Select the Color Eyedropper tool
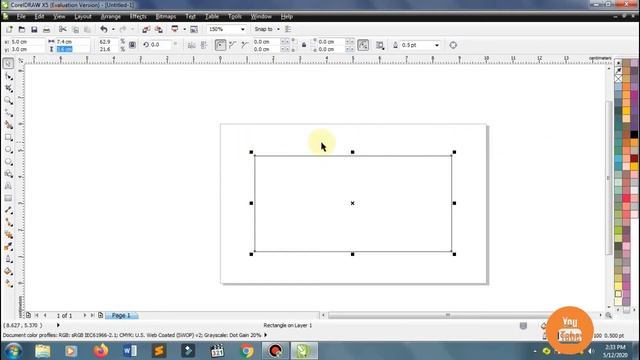Viewport: 640px width, 360px height. point(8,247)
